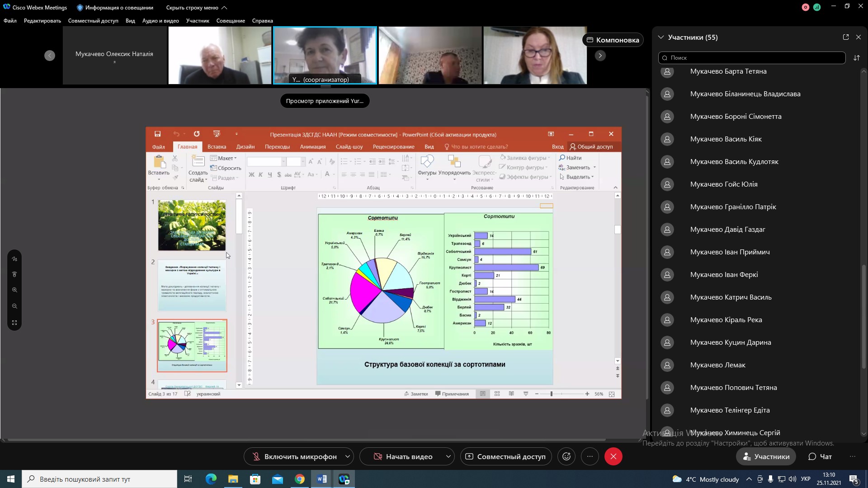Image resolution: width=868 pixels, height=488 pixels.
Task: Collapse the Участники (55) section chevron
Action: coord(661,37)
